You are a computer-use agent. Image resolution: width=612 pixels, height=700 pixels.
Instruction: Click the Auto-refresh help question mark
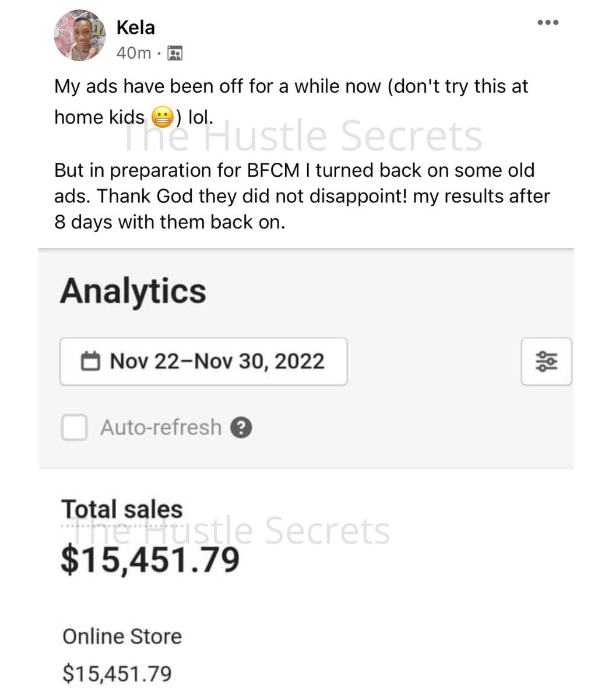(241, 428)
